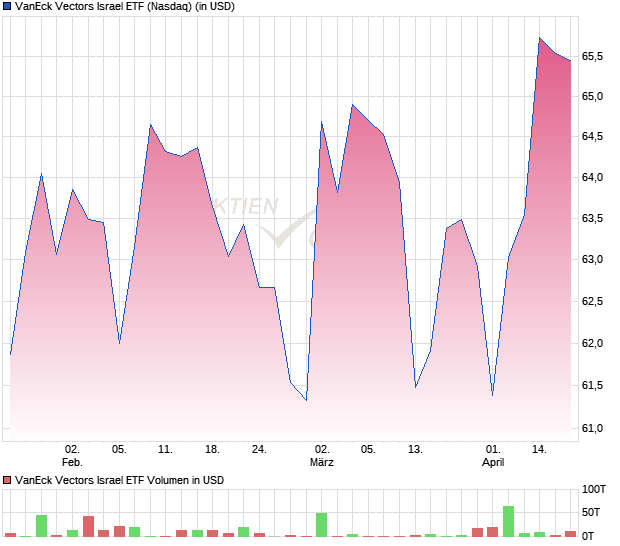This screenshot has height=546, width=620.
Task: Click the '18.' date label on the axis
Action: [x=212, y=450]
